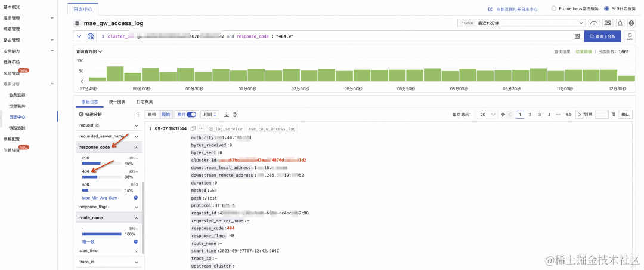644x270 pixels.
Task: Switch log view to 原始
Action: pyautogui.click(x=165, y=115)
